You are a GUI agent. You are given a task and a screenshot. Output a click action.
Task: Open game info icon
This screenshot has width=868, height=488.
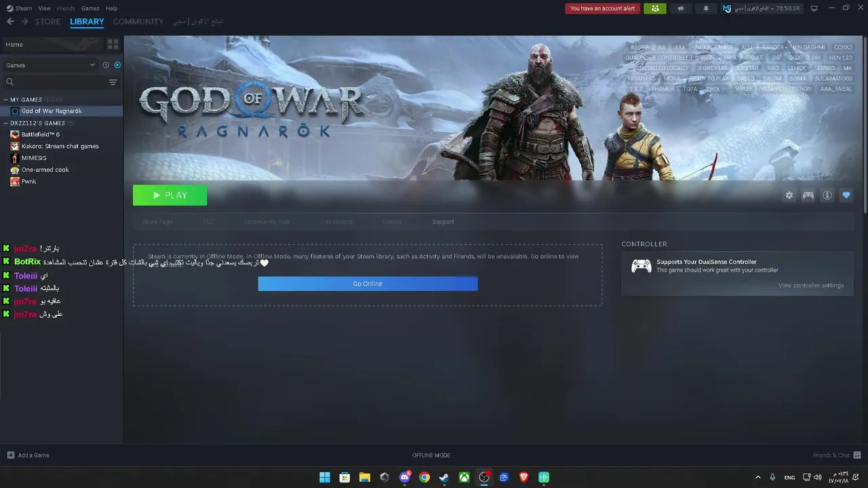point(827,195)
